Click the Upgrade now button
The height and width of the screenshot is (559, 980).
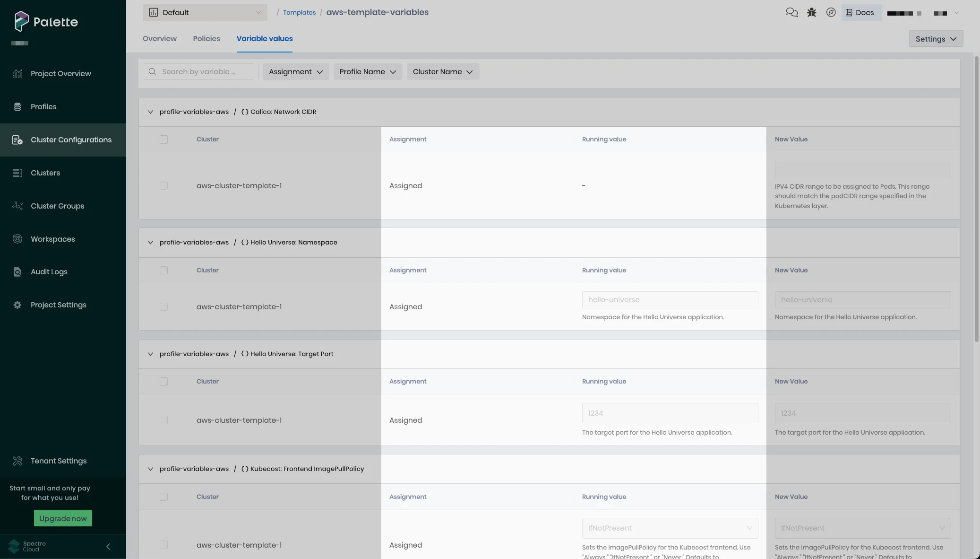(63, 518)
